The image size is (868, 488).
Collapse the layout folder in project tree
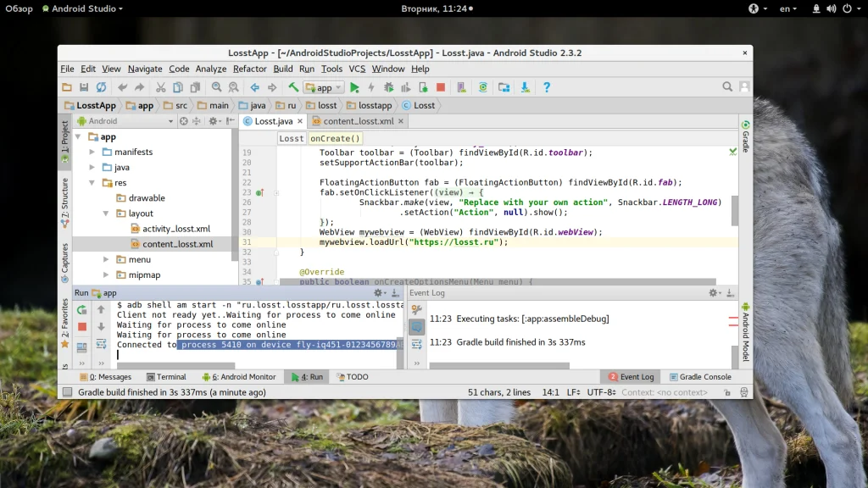(106, 213)
